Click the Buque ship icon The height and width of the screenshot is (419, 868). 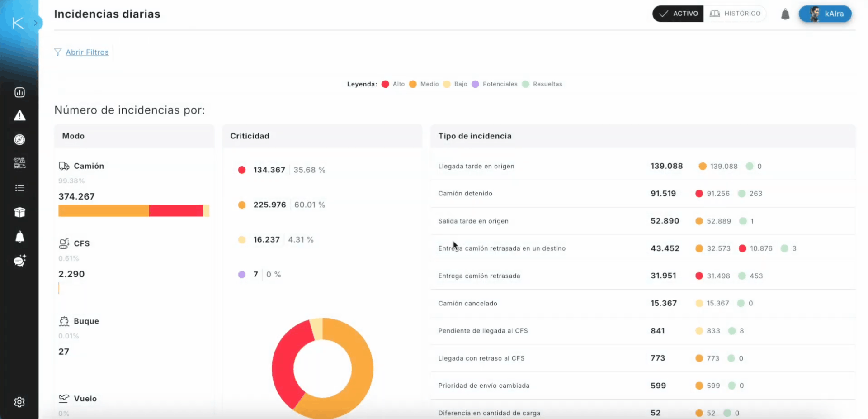64,321
